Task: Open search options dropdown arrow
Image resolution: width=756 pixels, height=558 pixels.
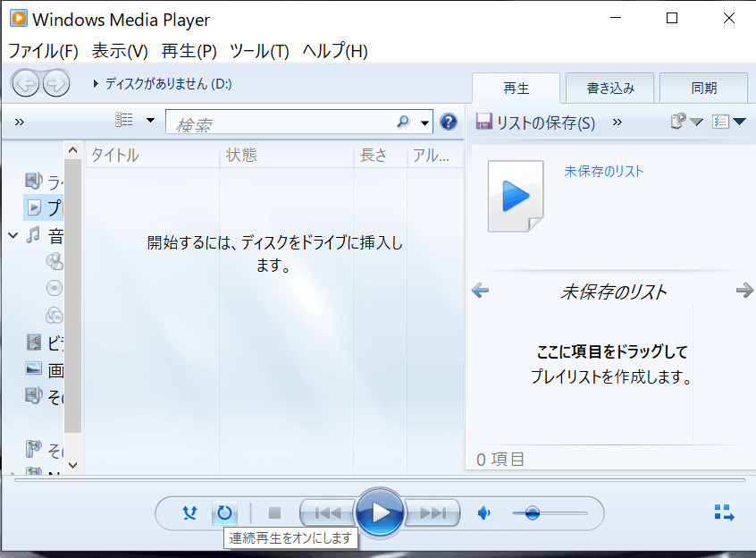Action: (x=424, y=123)
